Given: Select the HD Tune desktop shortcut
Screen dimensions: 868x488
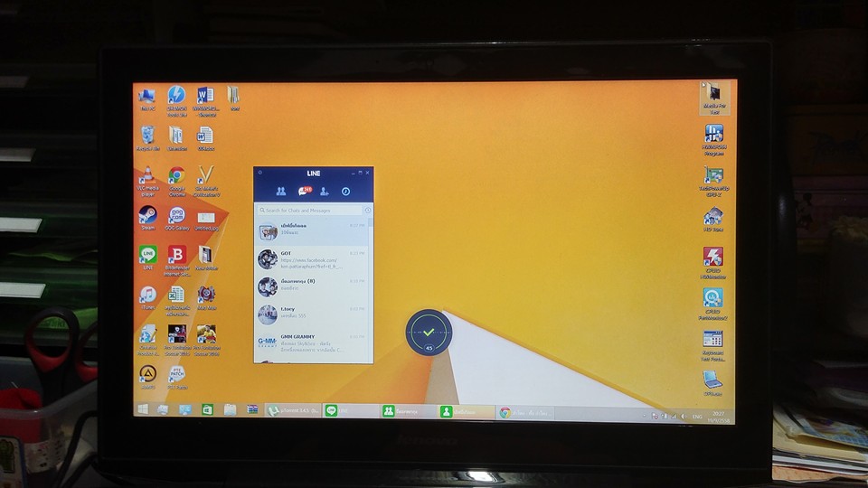Looking at the screenshot, I should [713, 220].
